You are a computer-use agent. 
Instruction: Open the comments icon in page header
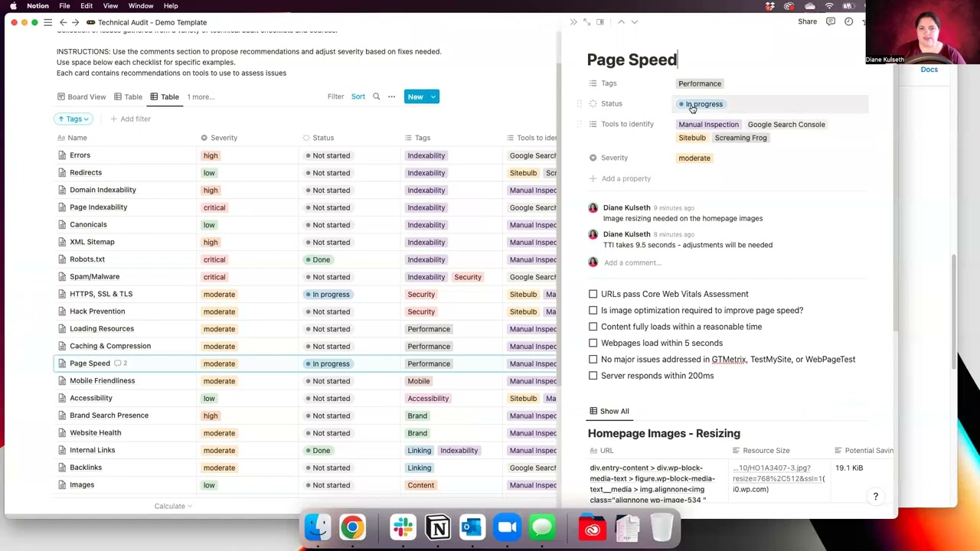pos(832,22)
